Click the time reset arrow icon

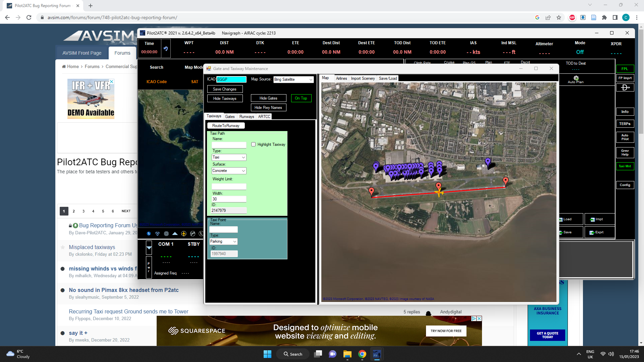tap(166, 49)
